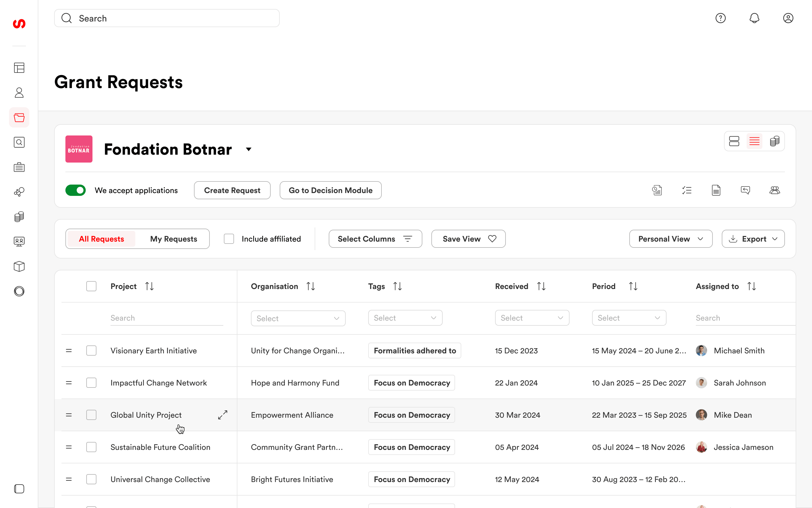812x508 pixels.
Task: Click the Assigned to column search field
Action: point(745,318)
